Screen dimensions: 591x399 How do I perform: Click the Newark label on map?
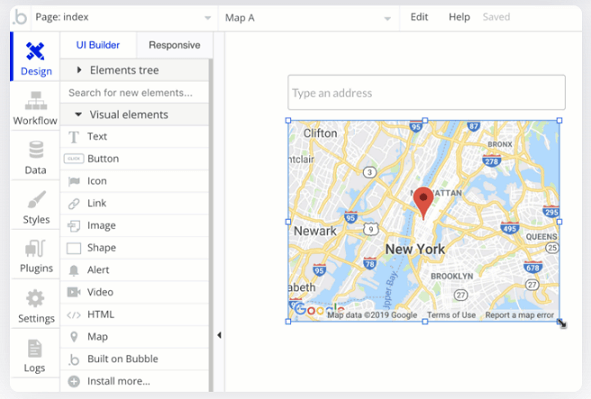click(x=315, y=231)
